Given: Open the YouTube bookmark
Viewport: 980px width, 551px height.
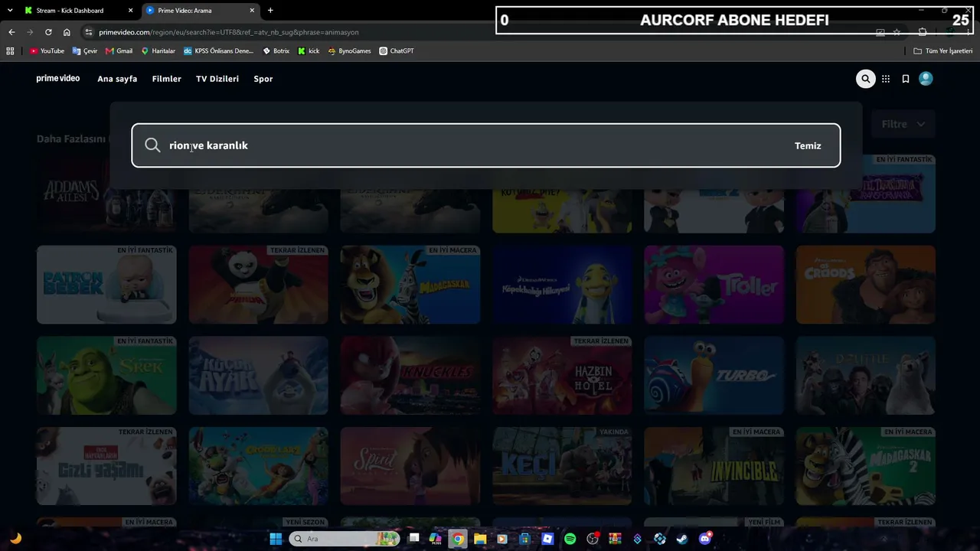Looking at the screenshot, I should point(47,51).
